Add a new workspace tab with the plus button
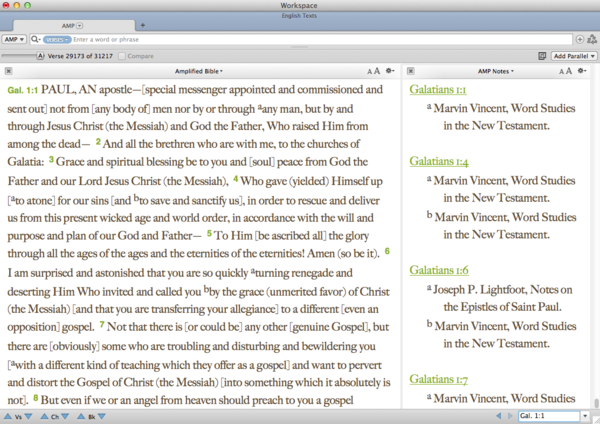Viewport: 600px width, 424px height. pyautogui.click(x=143, y=25)
